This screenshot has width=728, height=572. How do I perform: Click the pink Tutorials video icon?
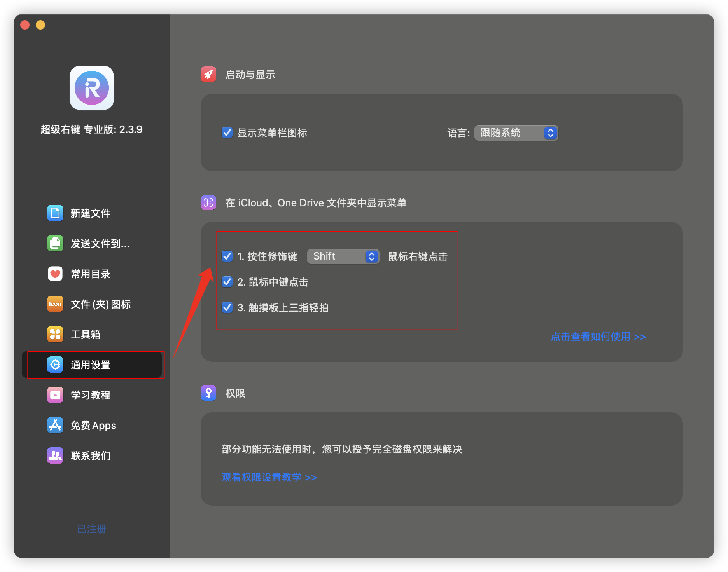(55, 395)
